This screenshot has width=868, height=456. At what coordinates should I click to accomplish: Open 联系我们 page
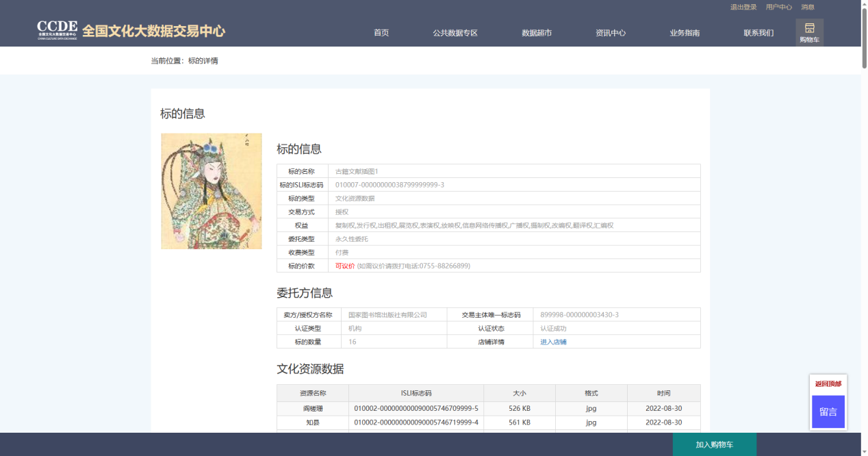coord(758,33)
